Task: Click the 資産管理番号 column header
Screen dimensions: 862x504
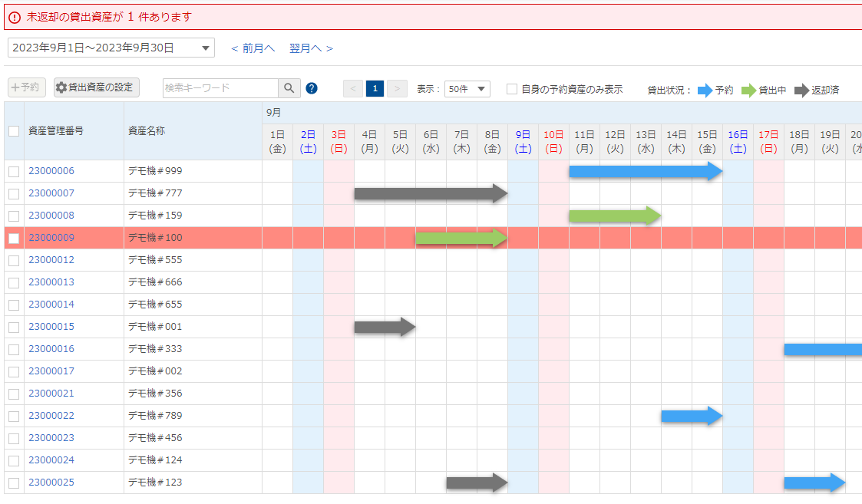Action: 56,131
